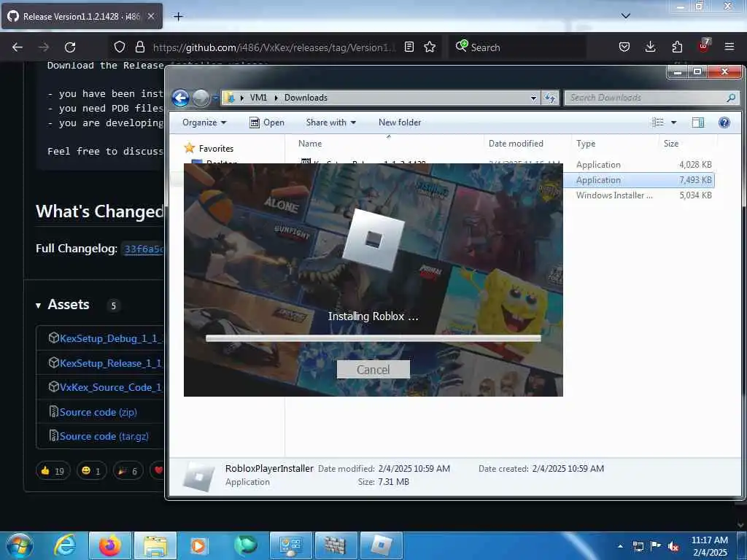Download Source code (tar.gz)

coord(104,437)
